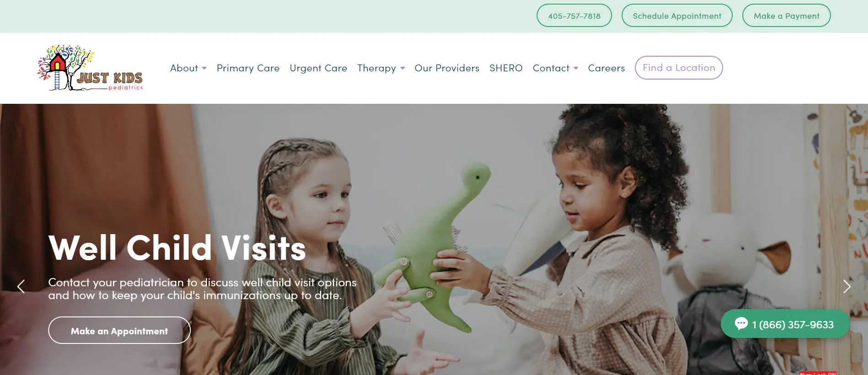Screen dimensions: 868x375
Task: Click Schedule Appointment in top bar
Action: click(x=677, y=16)
